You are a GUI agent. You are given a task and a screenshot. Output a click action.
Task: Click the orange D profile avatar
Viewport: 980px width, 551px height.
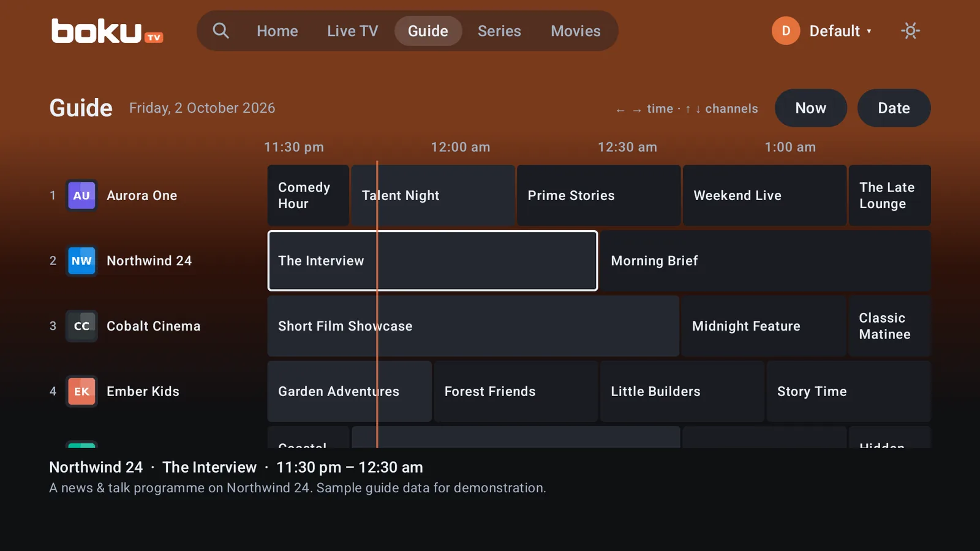tap(786, 31)
